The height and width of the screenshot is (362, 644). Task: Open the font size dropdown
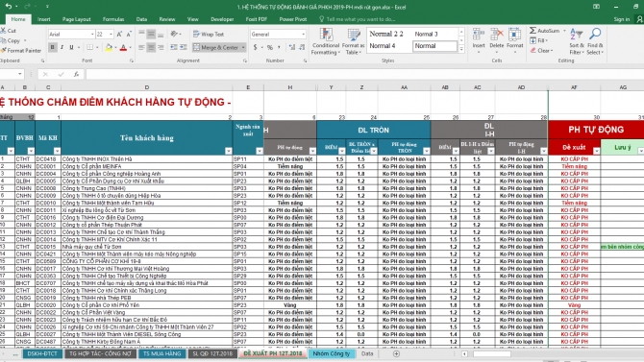click(111, 34)
